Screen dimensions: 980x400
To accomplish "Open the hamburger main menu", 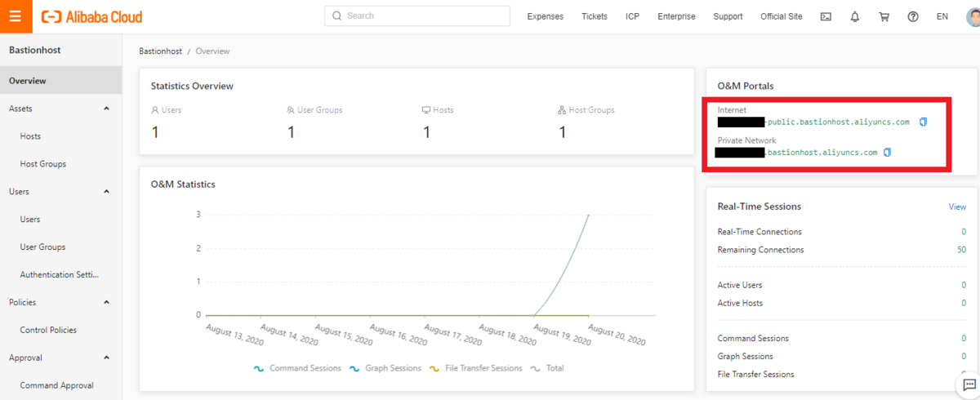I will [x=16, y=16].
